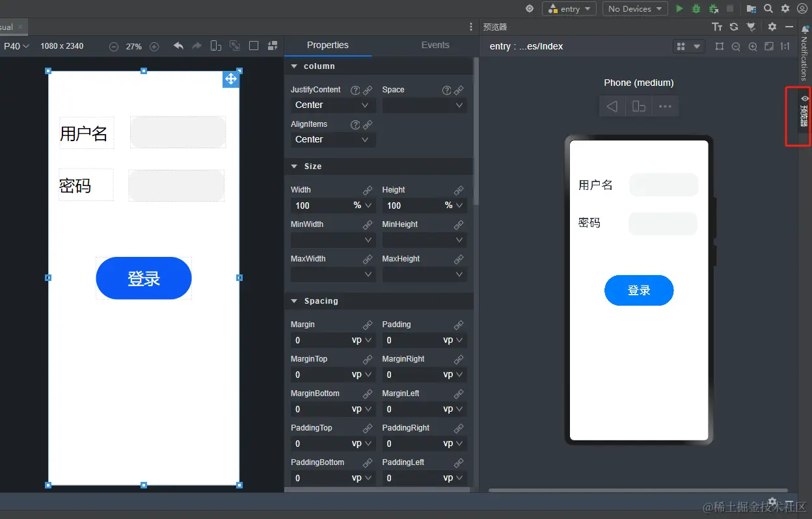
Task: Rotate the previewed phone
Action: (x=639, y=106)
